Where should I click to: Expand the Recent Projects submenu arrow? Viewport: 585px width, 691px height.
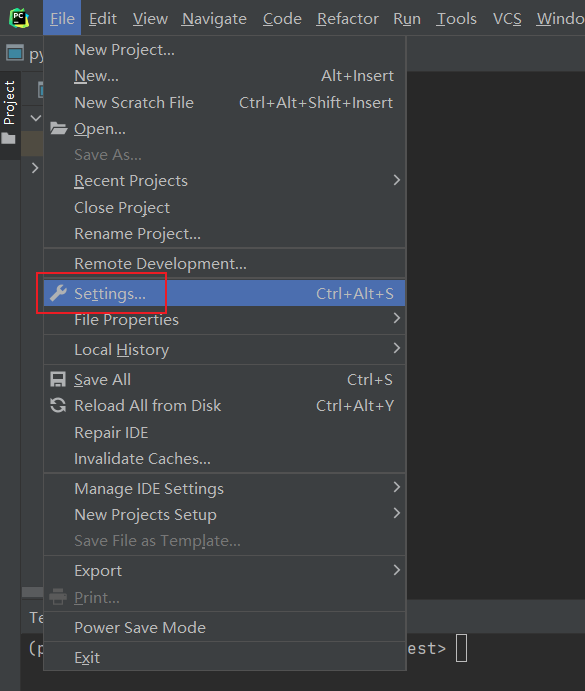point(396,180)
